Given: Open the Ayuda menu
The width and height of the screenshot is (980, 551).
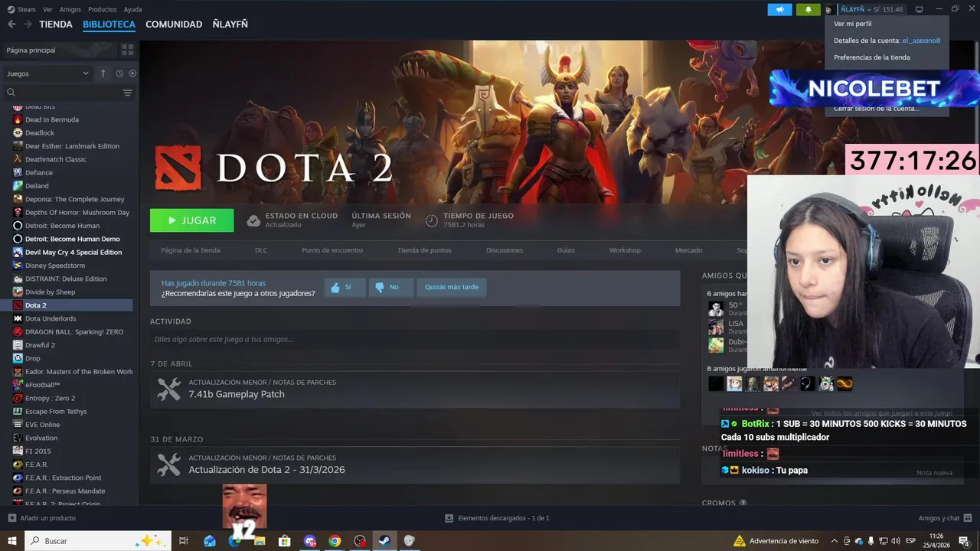Looking at the screenshot, I should (x=132, y=9).
